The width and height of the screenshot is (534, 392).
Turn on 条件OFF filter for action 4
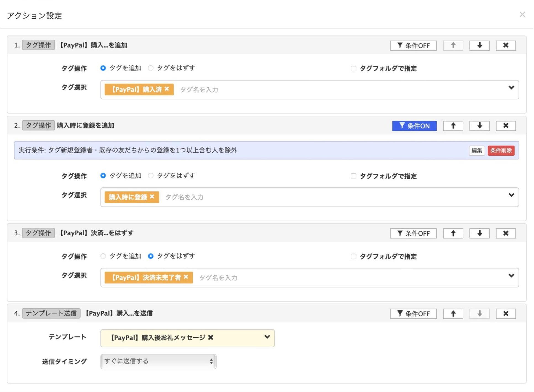pyautogui.click(x=413, y=314)
